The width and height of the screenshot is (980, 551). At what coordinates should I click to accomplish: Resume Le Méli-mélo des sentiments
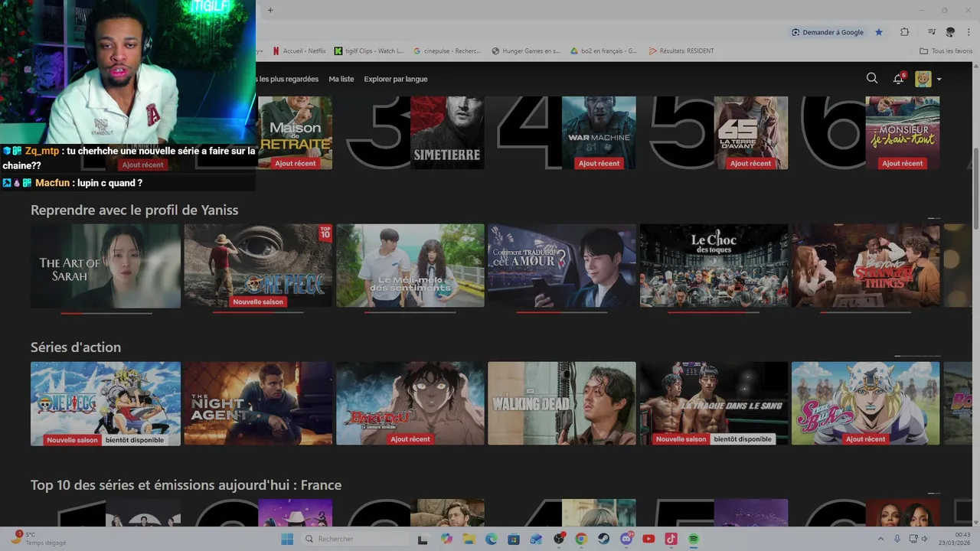(410, 266)
